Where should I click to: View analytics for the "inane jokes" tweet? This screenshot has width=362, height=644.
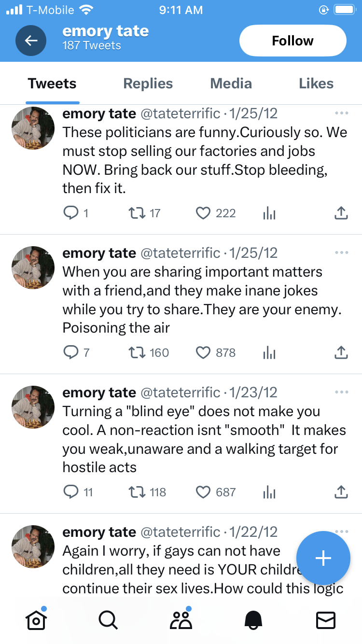(x=269, y=353)
